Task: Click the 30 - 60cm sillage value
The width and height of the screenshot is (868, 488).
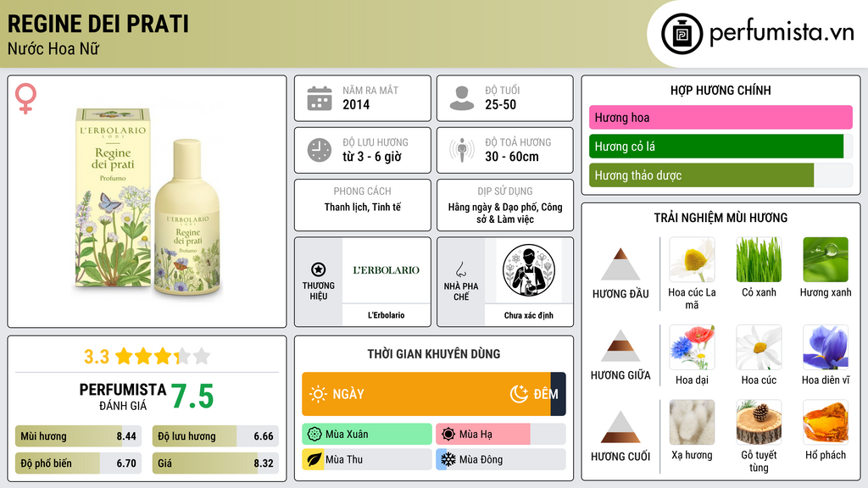Action: coord(511,157)
